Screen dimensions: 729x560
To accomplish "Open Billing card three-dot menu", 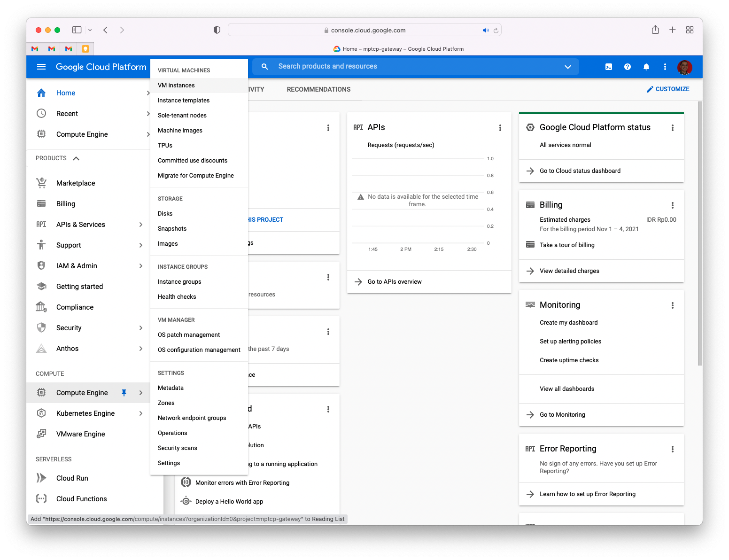I will click(x=673, y=205).
